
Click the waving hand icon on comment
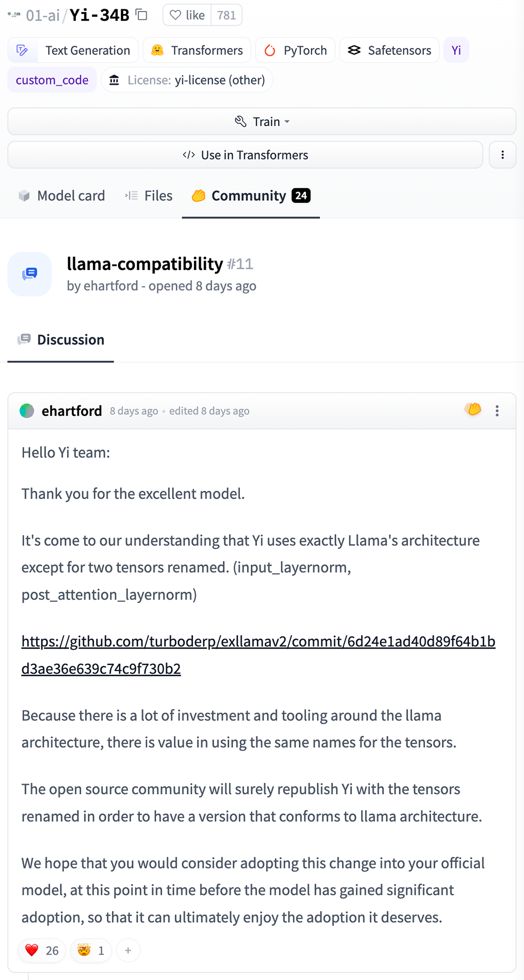point(473,409)
